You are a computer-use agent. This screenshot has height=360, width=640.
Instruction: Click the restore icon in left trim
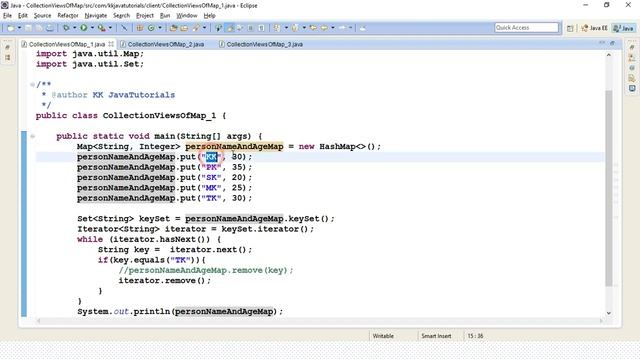point(7,48)
